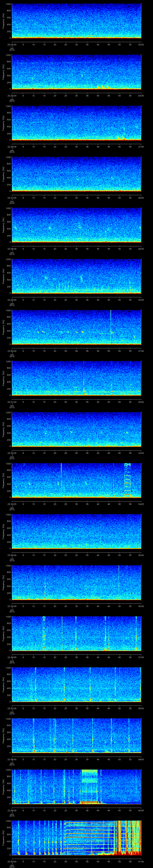The image size is (153, 868).
Task: Click the spectrogram panel starting at 22:24:00
Action: point(77,21)
